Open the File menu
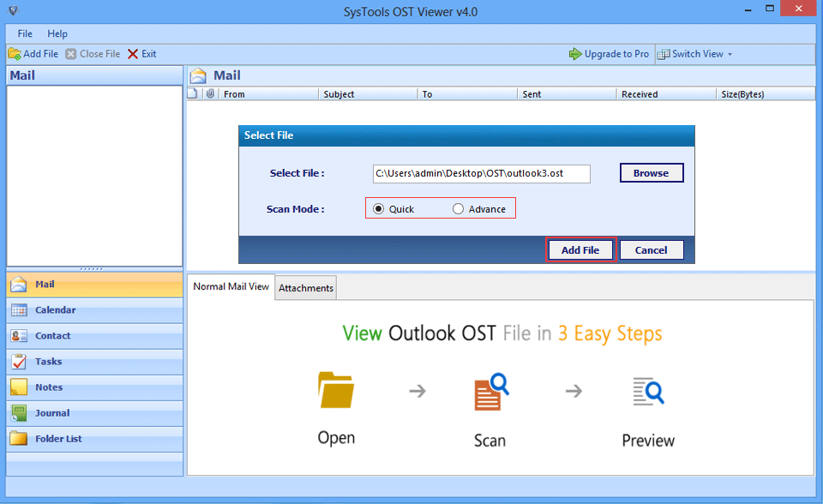The height and width of the screenshot is (504, 823). pos(25,33)
